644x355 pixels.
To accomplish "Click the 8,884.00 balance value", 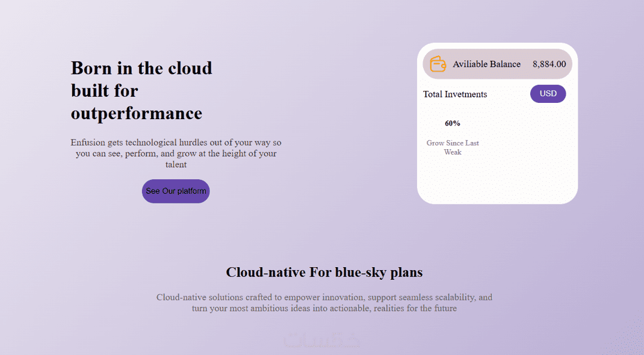I will pyautogui.click(x=549, y=64).
